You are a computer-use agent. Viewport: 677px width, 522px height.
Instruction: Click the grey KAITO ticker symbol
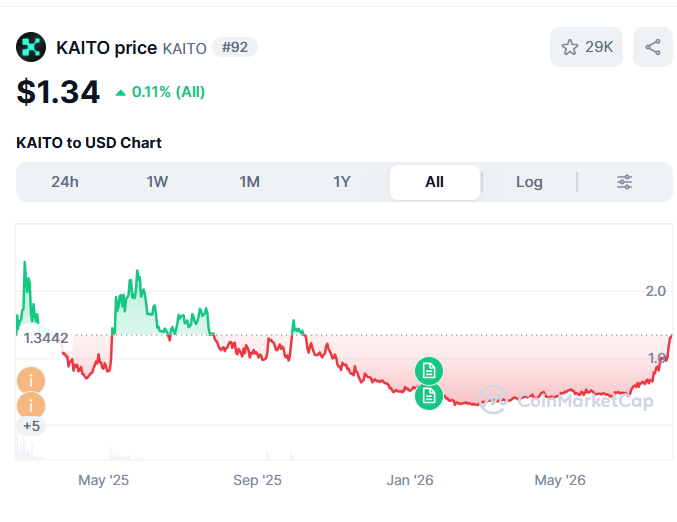click(184, 48)
